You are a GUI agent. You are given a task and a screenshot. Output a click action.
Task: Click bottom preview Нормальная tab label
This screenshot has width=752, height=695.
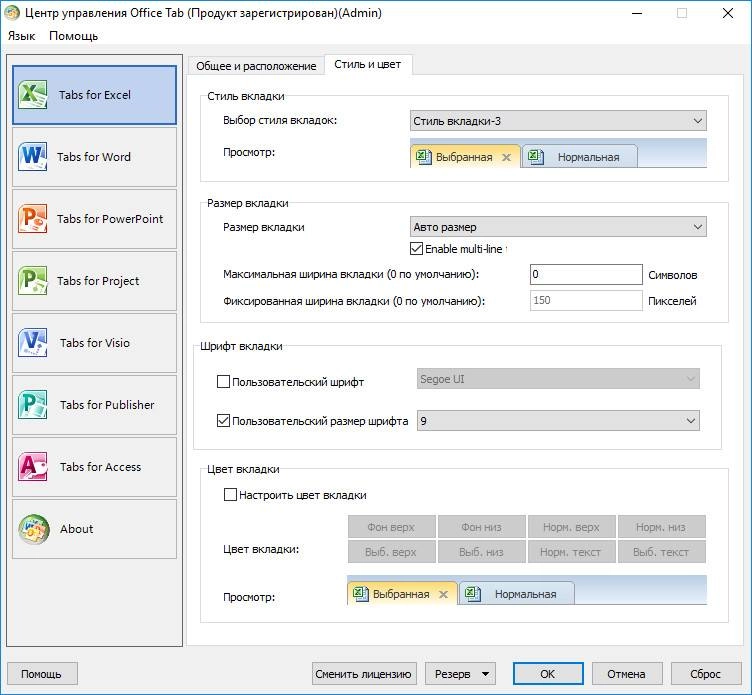[x=526, y=594]
